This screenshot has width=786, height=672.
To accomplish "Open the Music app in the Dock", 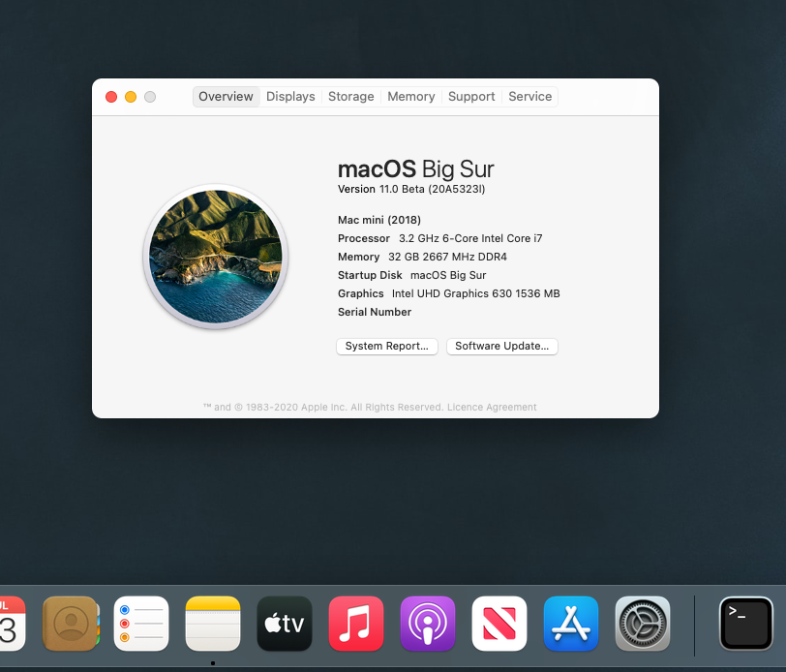I will tap(356, 624).
